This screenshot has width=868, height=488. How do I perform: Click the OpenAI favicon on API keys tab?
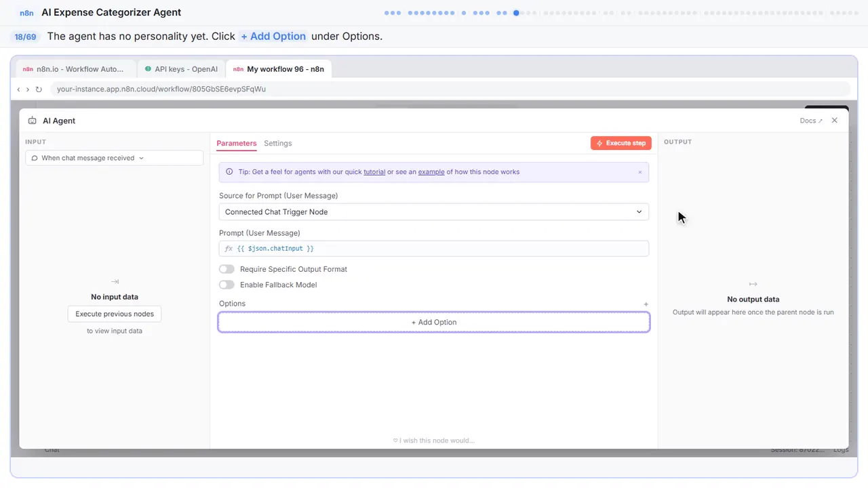(x=148, y=69)
